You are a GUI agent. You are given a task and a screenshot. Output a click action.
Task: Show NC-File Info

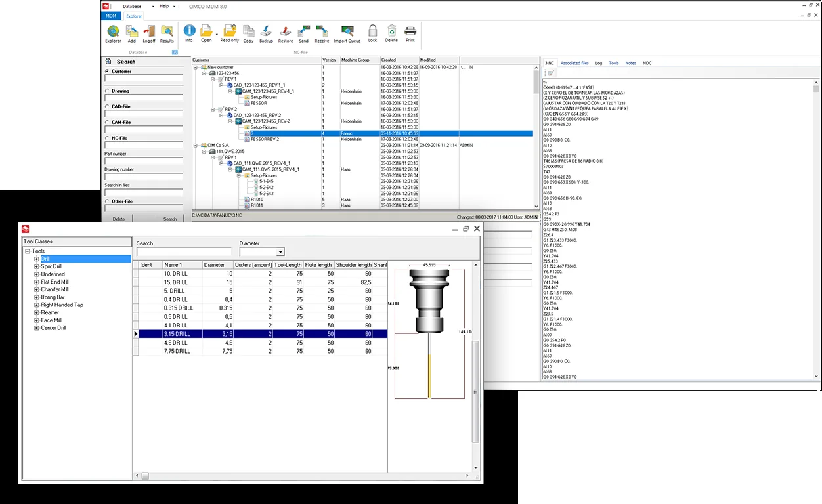point(189,33)
